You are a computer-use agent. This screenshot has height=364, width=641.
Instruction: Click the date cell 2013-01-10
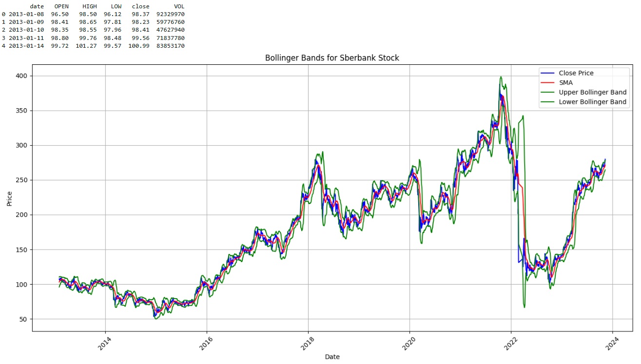[x=26, y=30]
